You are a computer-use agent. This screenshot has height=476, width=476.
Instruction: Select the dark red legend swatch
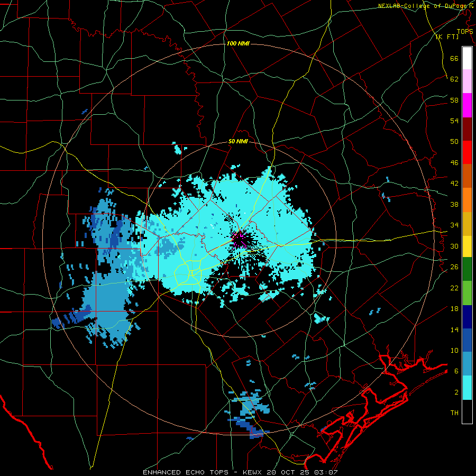click(x=467, y=129)
